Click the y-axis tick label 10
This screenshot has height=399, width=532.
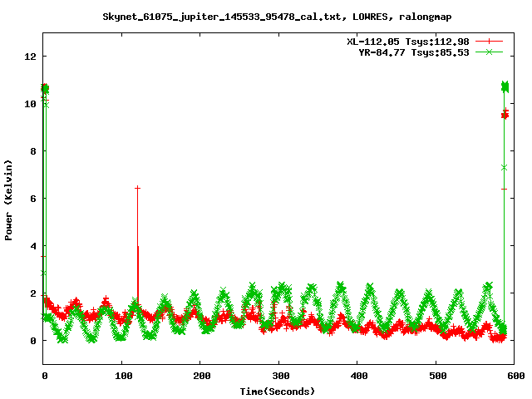click(29, 104)
